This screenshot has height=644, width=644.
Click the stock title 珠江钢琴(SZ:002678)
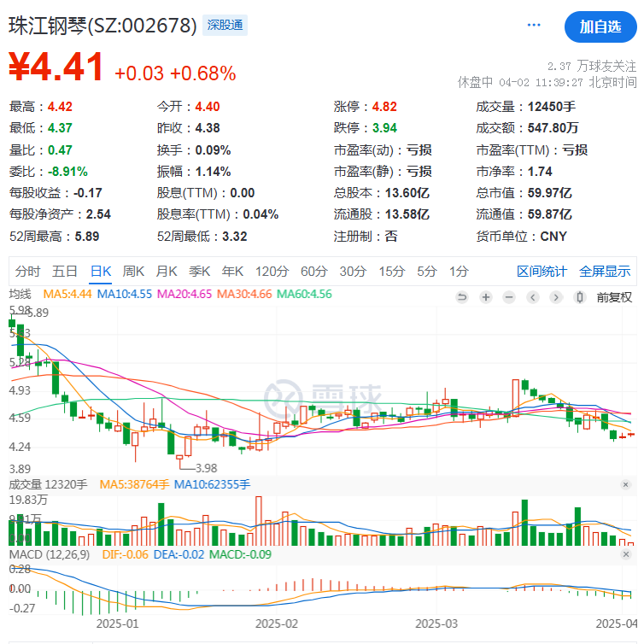click(x=102, y=26)
